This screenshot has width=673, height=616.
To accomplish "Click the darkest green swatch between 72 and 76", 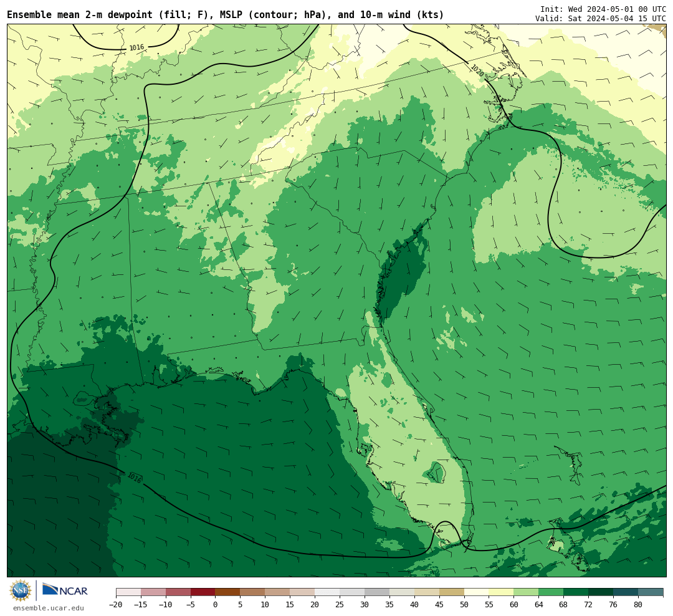I will click(x=601, y=592).
